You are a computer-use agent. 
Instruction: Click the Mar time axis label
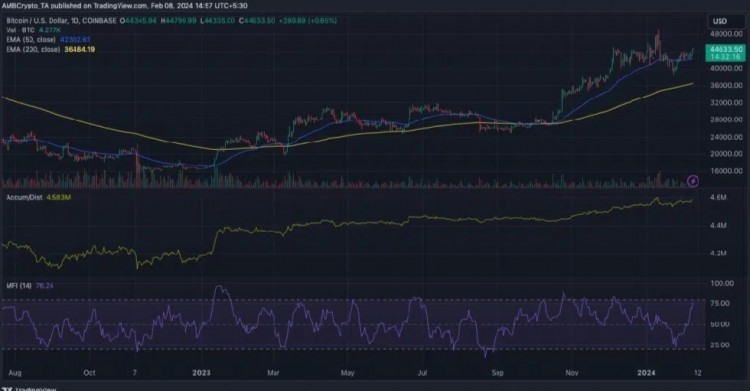pyautogui.click(x=274, y=373)
